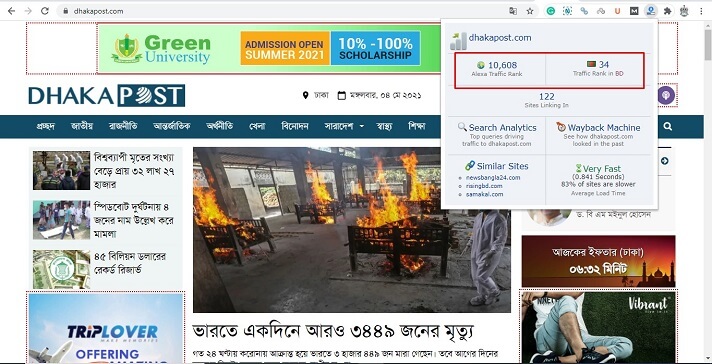The image size is (712, 364).
Task: Click the 34 Traffic Rank in BD
Action: (603, 64)
